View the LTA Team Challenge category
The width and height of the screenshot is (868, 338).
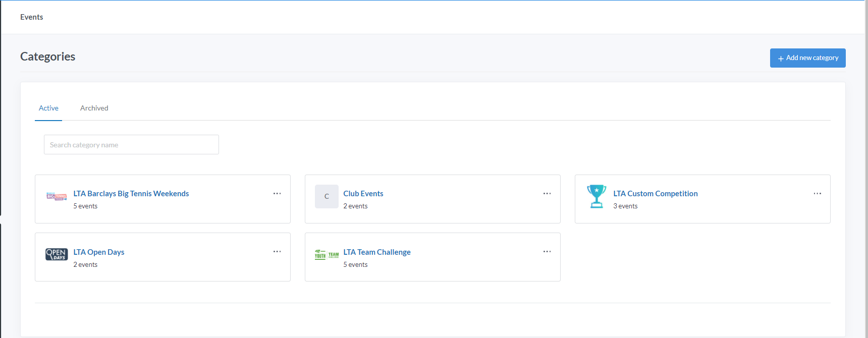pos(377,252)
